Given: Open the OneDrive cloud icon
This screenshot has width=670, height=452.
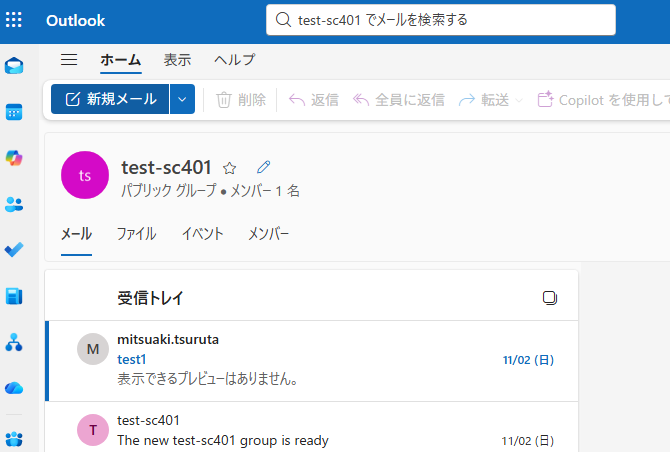Looking at the screenshot, I should click(14, 387).
